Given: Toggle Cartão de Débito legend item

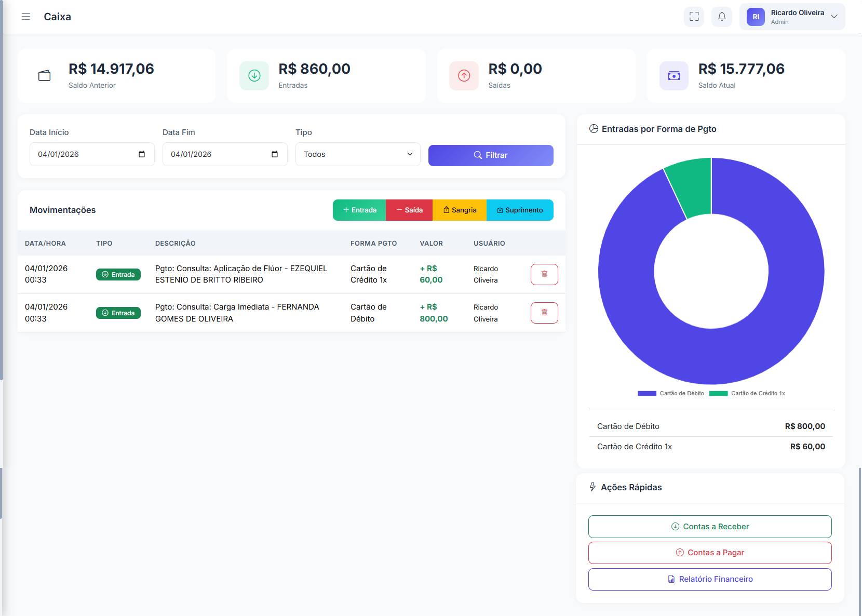Looking at the screenshot, I should (x=670, y=393).
